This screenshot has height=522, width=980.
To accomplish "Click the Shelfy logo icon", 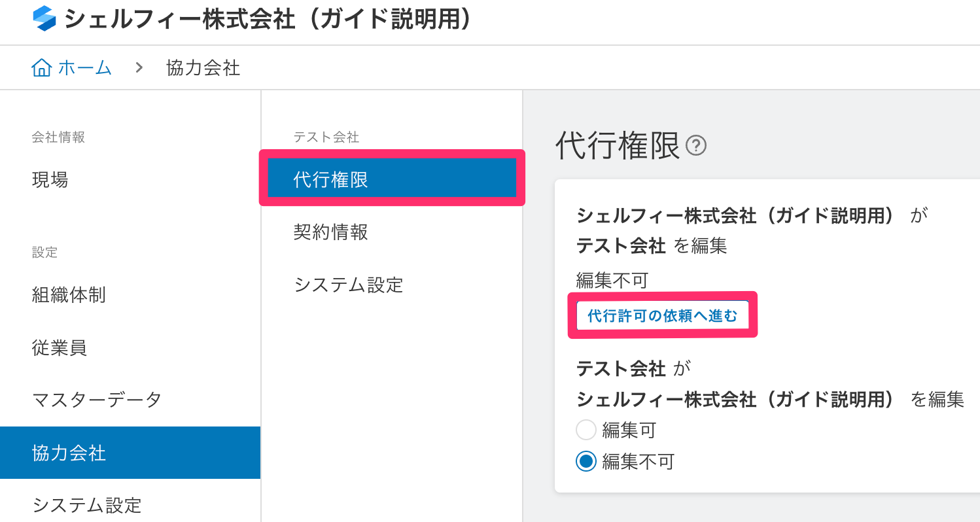I will point(45,19).
